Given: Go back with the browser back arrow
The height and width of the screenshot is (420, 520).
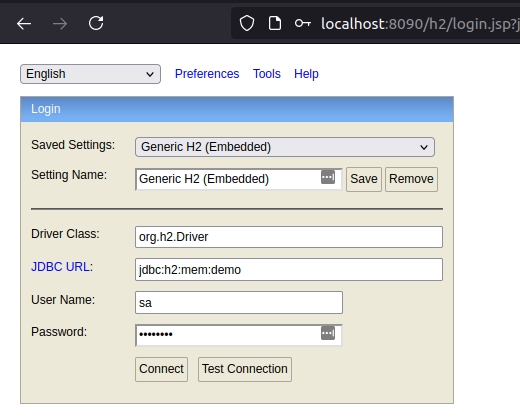Looking at the screenshot, I should [24, 24].
